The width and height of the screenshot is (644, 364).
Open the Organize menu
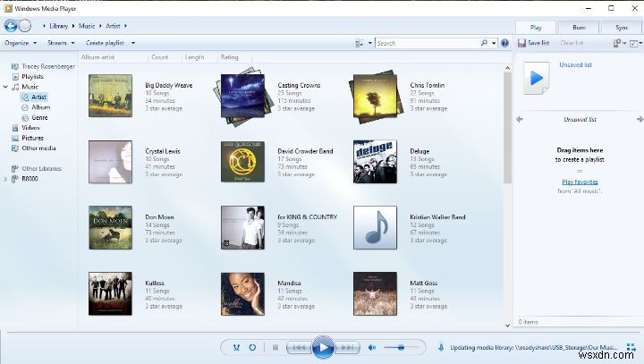(x=21, y=43)
